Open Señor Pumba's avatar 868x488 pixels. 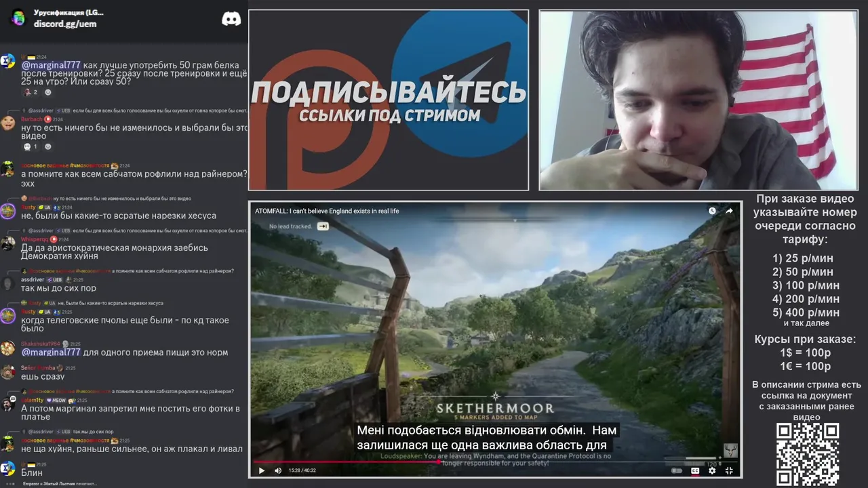[7, 371]
